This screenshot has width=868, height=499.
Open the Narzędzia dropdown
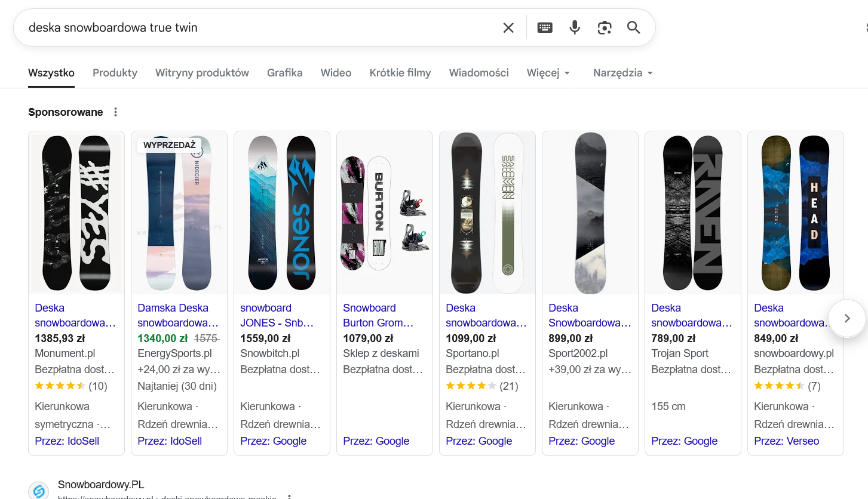(622, 73)
